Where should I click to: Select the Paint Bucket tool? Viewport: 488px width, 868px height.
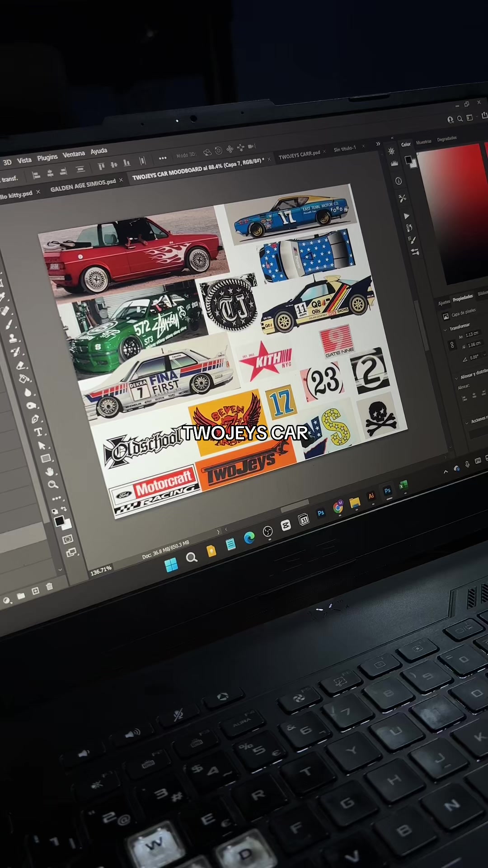tap(24, 379)
